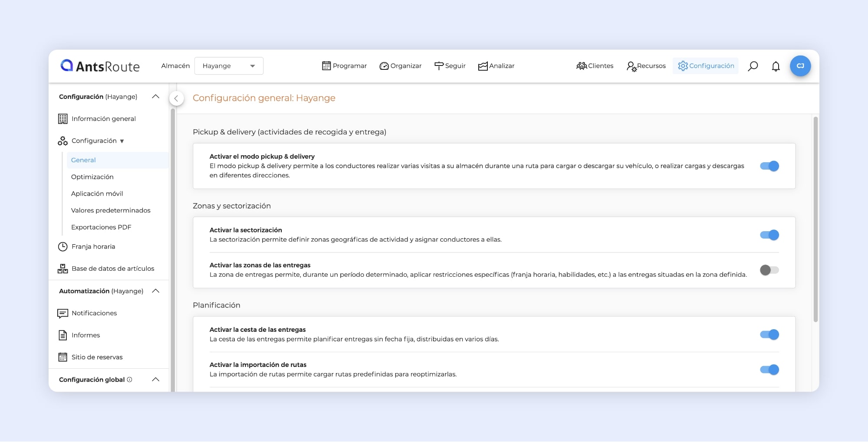Collapse the Automatización (Hayange) section
The image size is (868, 442).
click(x=155, y=291)
